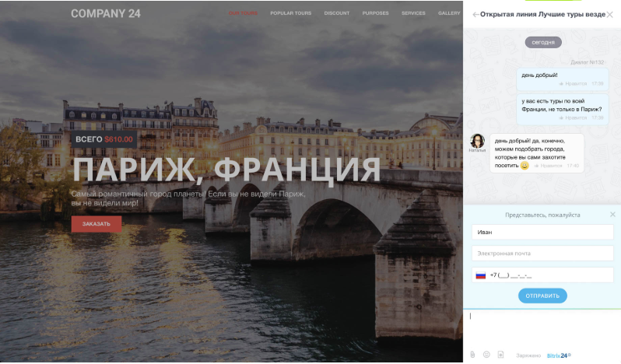Like the message about tours across France

pyautogui.click(x=572, y=117)
